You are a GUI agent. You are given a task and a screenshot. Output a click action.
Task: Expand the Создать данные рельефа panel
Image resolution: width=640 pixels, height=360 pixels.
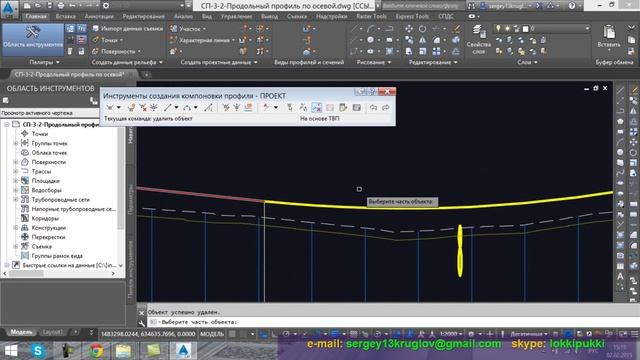pyautogui.click(x=127, y=62)
